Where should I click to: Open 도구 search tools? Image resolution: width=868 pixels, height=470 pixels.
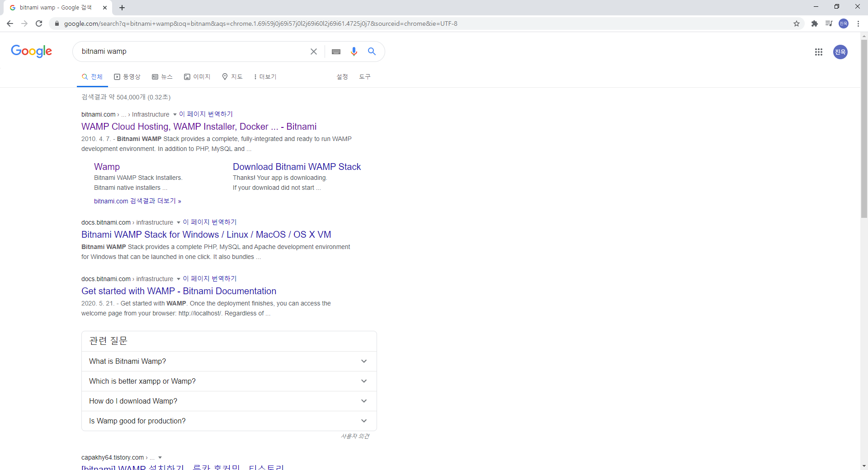pos(365,77)
